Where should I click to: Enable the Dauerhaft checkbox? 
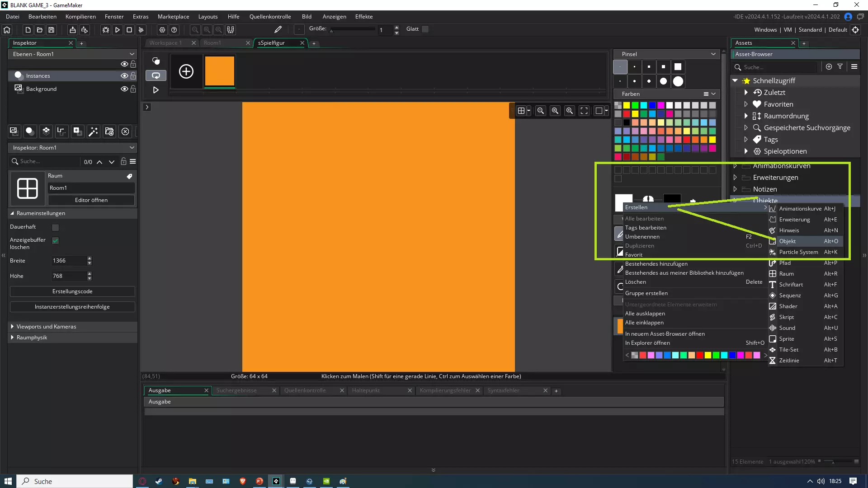56,227
